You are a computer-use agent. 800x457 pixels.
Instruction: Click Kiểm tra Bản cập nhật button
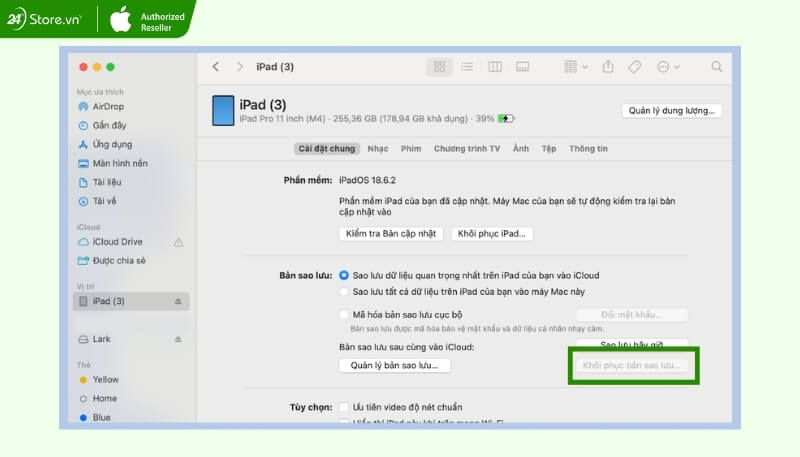tap(391, 234)
